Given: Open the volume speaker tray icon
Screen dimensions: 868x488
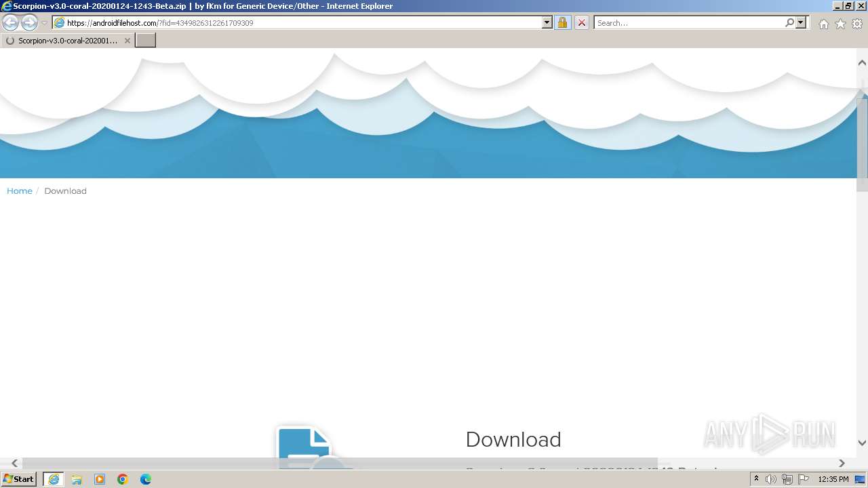Looking at the screenshot, I should pyautogui.click(x=771, y=479).
